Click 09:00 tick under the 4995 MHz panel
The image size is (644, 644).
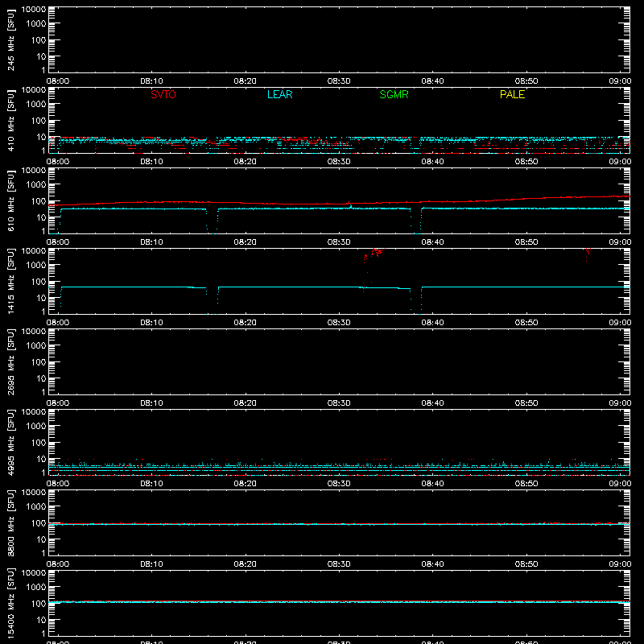coord(620,484)
